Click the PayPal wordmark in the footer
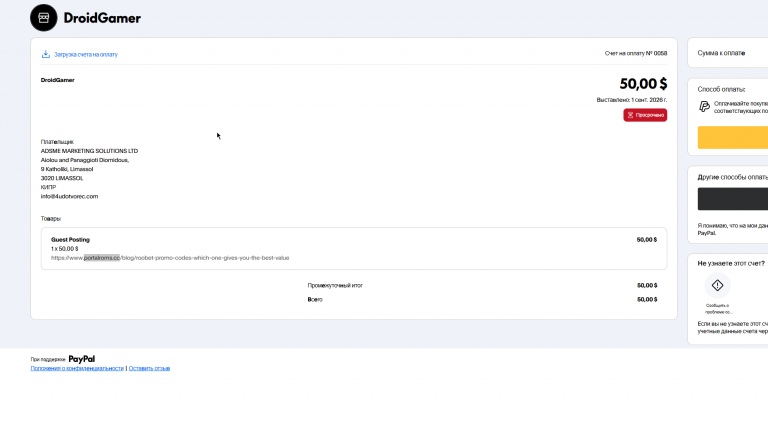 click(x=81, y=359)
